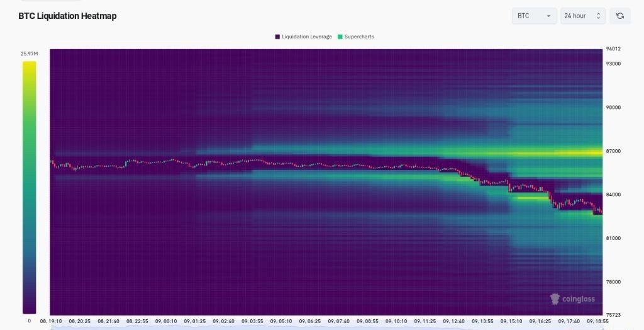Image resolution: width=644 pixels, height=330 pixels.
Task: Click the coinglass watermark logo
Action: 572,299
